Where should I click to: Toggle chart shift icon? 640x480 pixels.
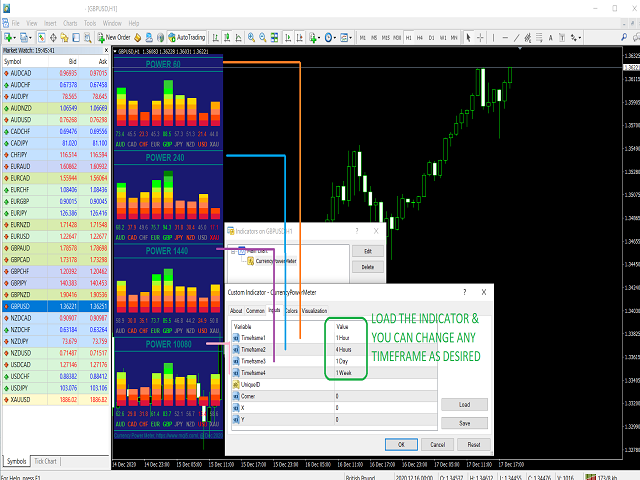(300, 38)
